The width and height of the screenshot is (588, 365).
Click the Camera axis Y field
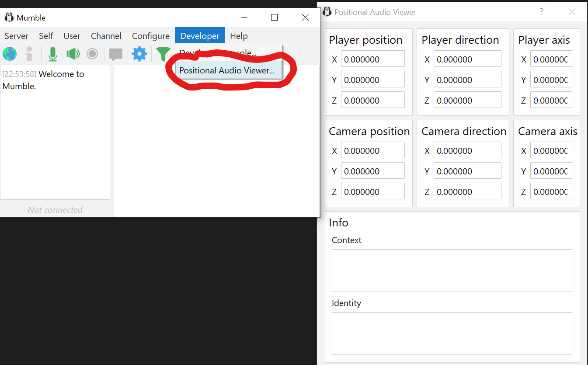pos(551,171)
